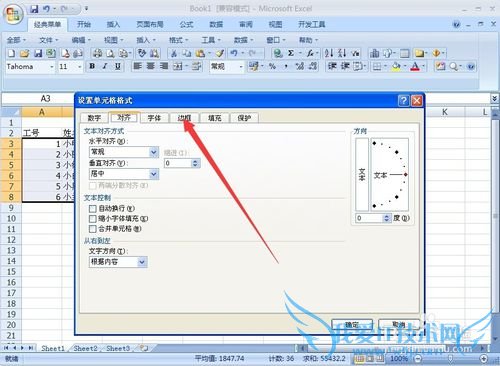The width and height of the screenshot is (500, 366).
Task: Switch to the 字体 font tab in dialog
Action: pyautogui.click(x=154, y=118)
